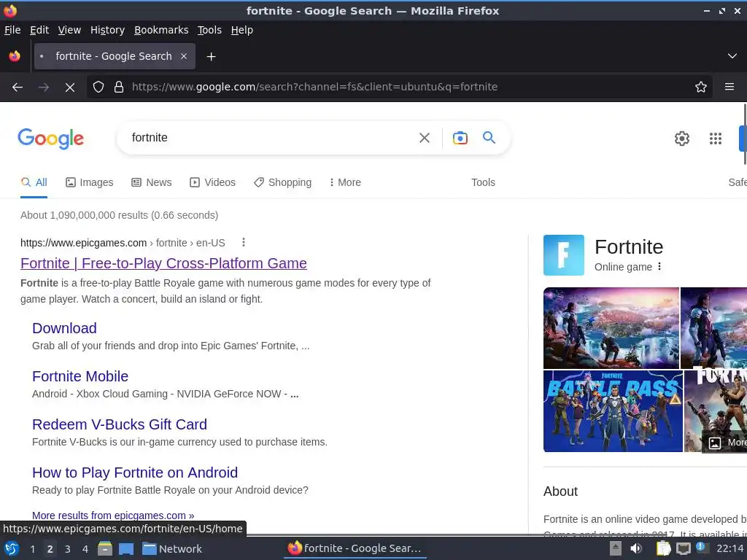Click the show desktop taskbar icon
747x560 pixels.
(x=125, y=549)
